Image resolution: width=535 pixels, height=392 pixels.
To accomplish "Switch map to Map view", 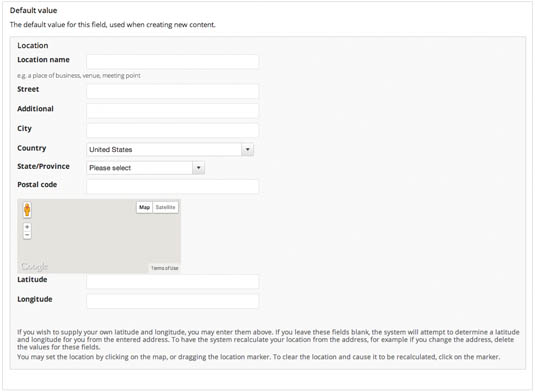I will pyautogui.click(x=144, y=207).
